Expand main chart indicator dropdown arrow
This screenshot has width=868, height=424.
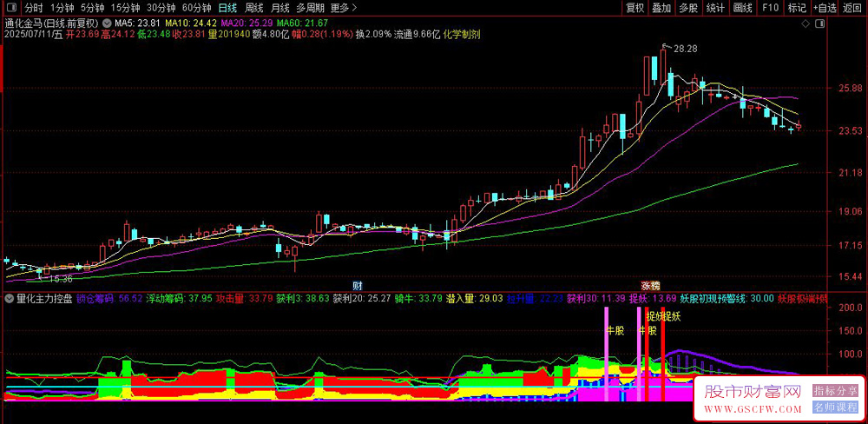tap(106, 23)
